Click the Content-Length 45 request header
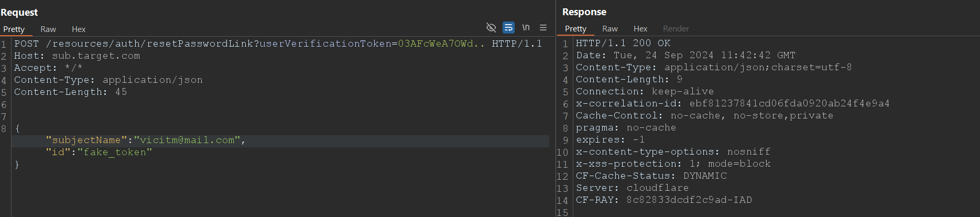Screen dimensions: 980x217 click(x=70, y=92)
